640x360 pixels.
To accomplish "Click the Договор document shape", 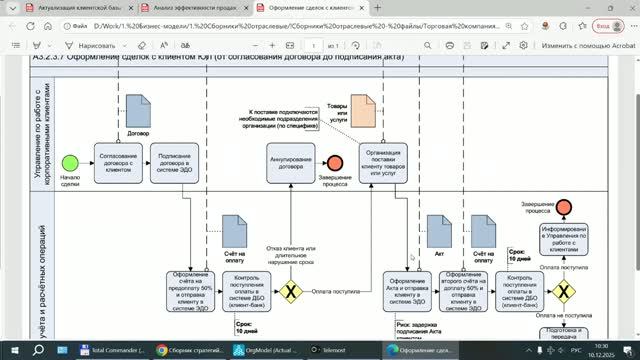I will 138,111.
